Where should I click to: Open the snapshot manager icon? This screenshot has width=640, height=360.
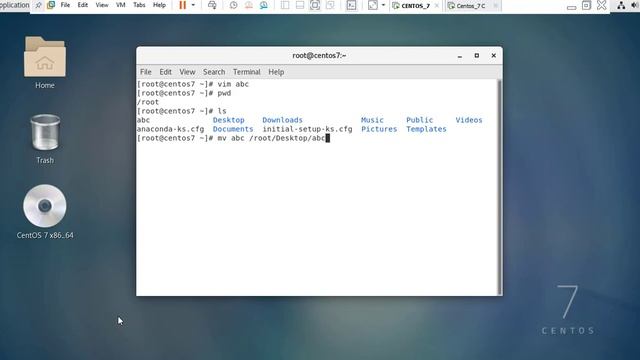[264, 5]
